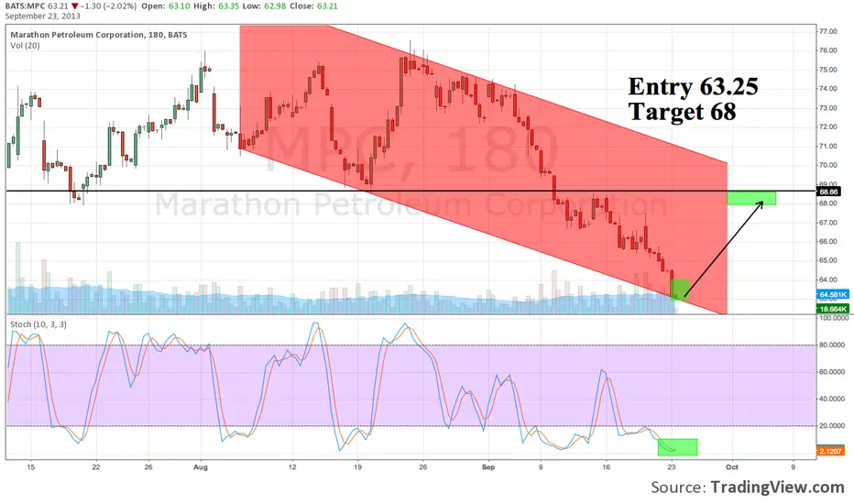Image resolution: width=854 pixels, height=504 pixels.
Task: Click the 'Open: 63.10' value in header
Action: [x=165, y=6]
